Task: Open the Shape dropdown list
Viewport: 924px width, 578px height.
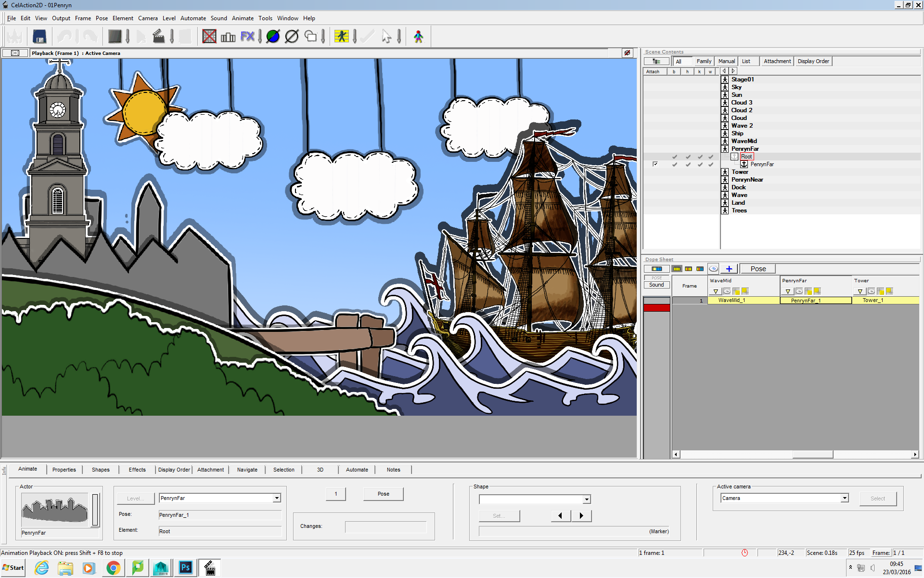Action: [x=587, y=499]
